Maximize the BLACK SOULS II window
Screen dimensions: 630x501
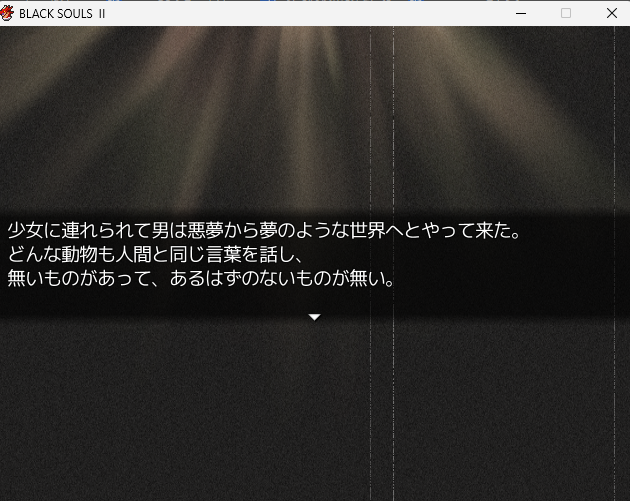click(x=566, y=13)
